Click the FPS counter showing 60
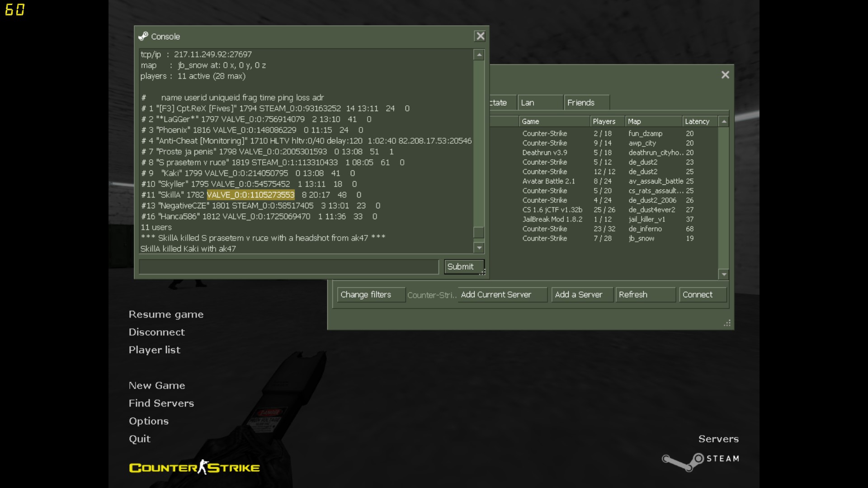The height and width of the screenshot is (488, 868). tap(14, 9)
